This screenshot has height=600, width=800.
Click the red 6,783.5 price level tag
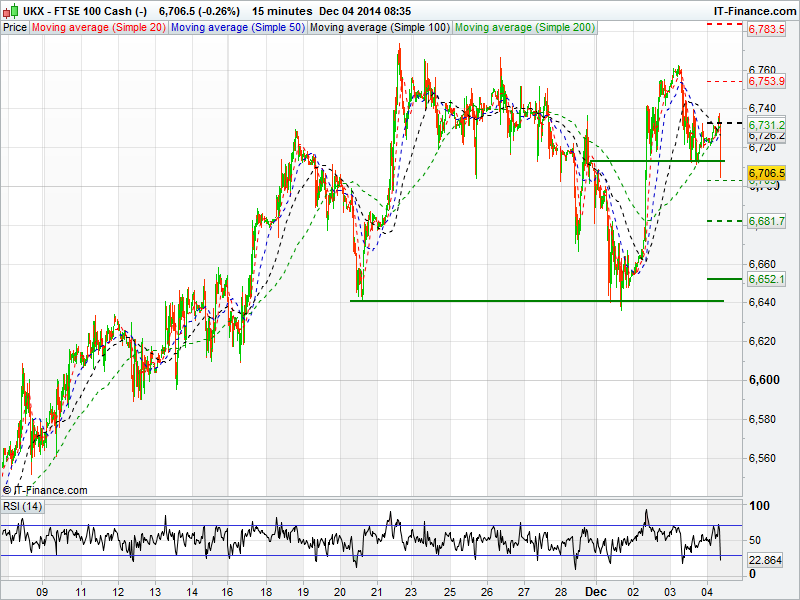pos(766,30)
